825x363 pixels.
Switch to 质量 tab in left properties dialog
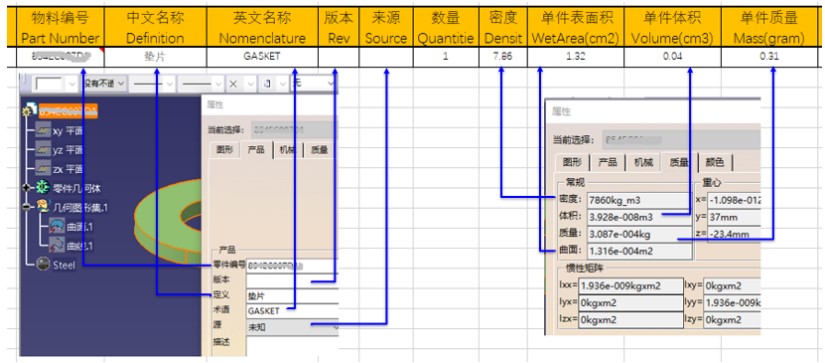point(319,150)
